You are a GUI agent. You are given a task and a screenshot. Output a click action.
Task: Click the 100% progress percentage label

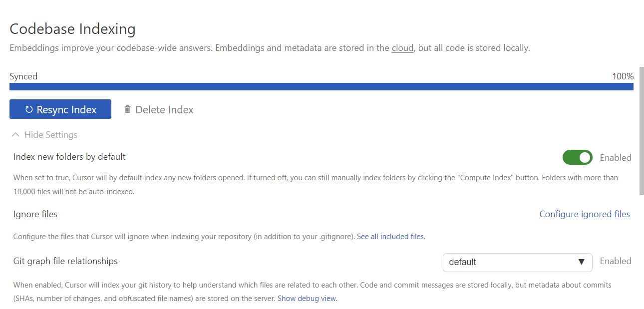(x=623, y=76)
